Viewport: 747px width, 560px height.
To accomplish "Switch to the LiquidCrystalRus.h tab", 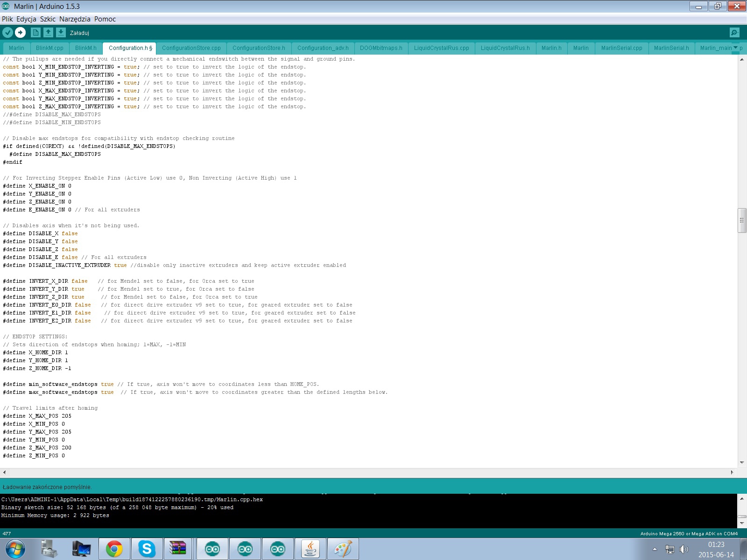I will pyautogui.click(x=505, y=48).
